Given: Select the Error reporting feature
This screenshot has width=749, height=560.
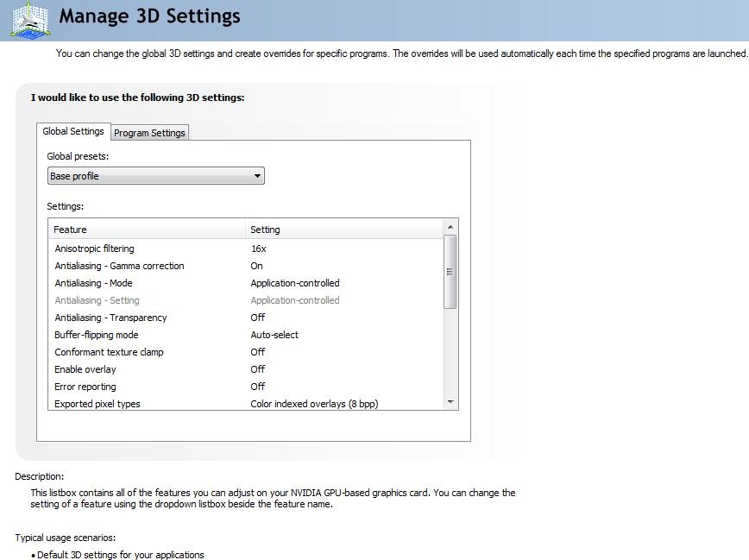Looking at the screenshot, I should point(85,386).
